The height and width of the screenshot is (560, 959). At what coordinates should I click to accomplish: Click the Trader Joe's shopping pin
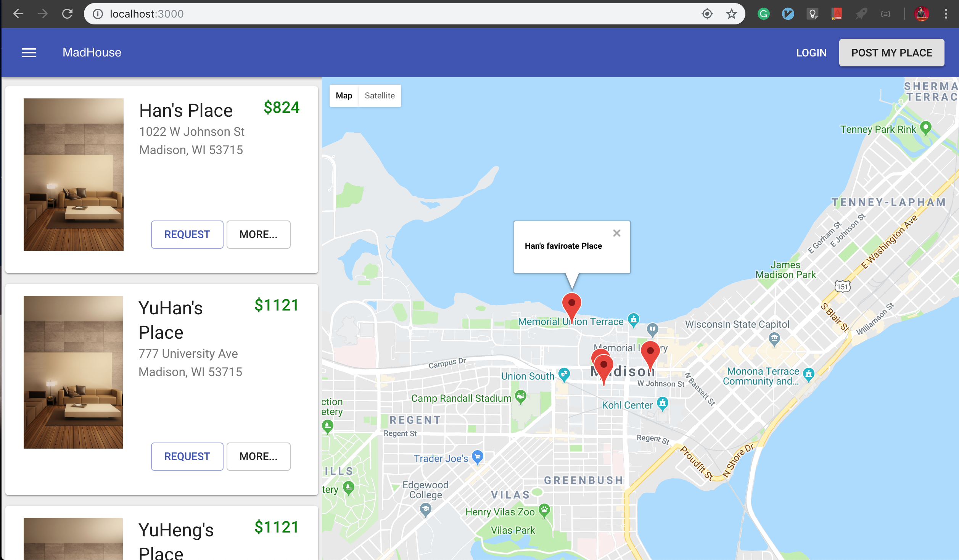tap(477, 456)
